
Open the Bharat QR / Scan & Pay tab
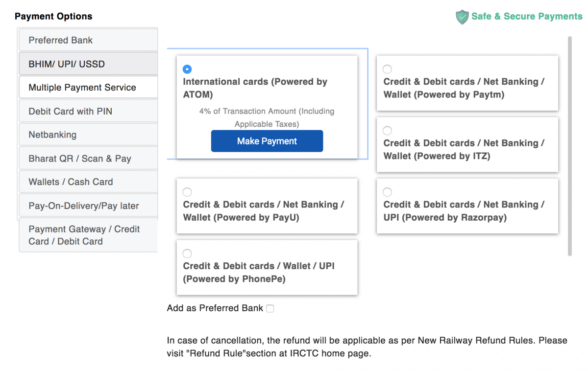tap(88, 159)
